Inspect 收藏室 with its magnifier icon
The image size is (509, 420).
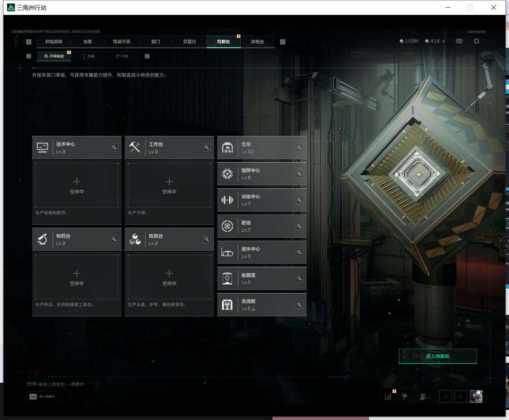pyautogui.click(x=299, y=278)
